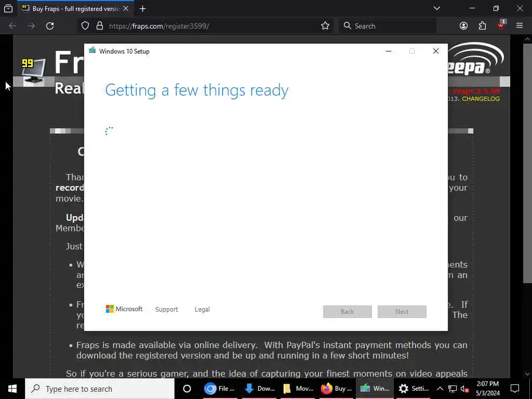Reload the Fraps page
This screenshot has height=399, width=532.
[x=50, y=26]
